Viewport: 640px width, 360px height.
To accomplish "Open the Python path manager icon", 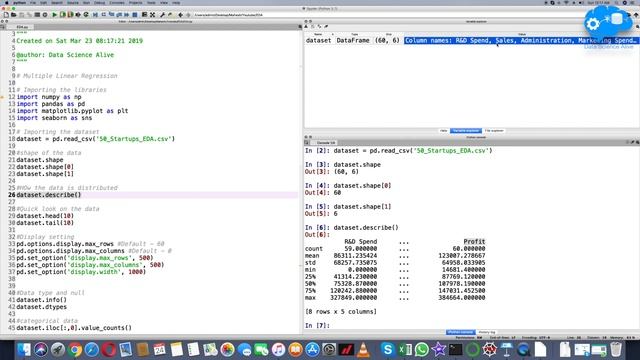I will pyautogui.click(x=170, y=15).
